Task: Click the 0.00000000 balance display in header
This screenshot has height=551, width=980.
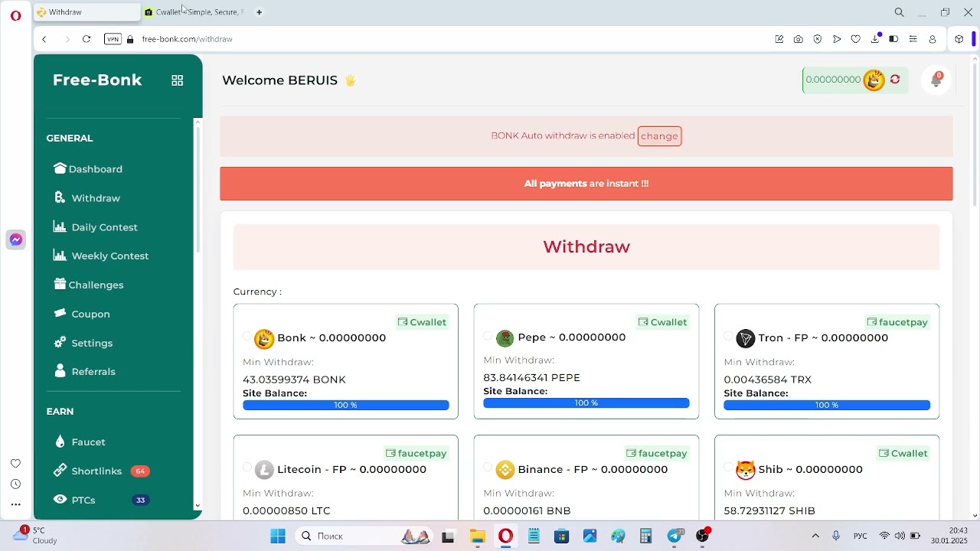Action: click(x=833, y=80)
